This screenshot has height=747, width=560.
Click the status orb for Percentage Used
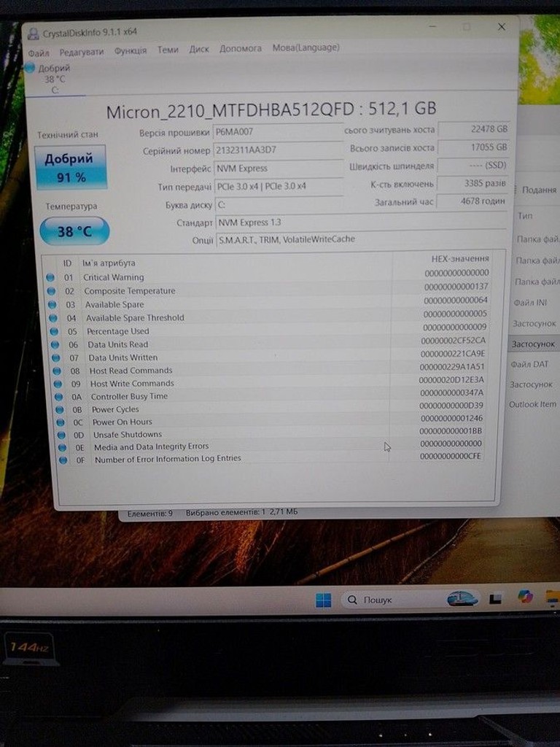54,331
